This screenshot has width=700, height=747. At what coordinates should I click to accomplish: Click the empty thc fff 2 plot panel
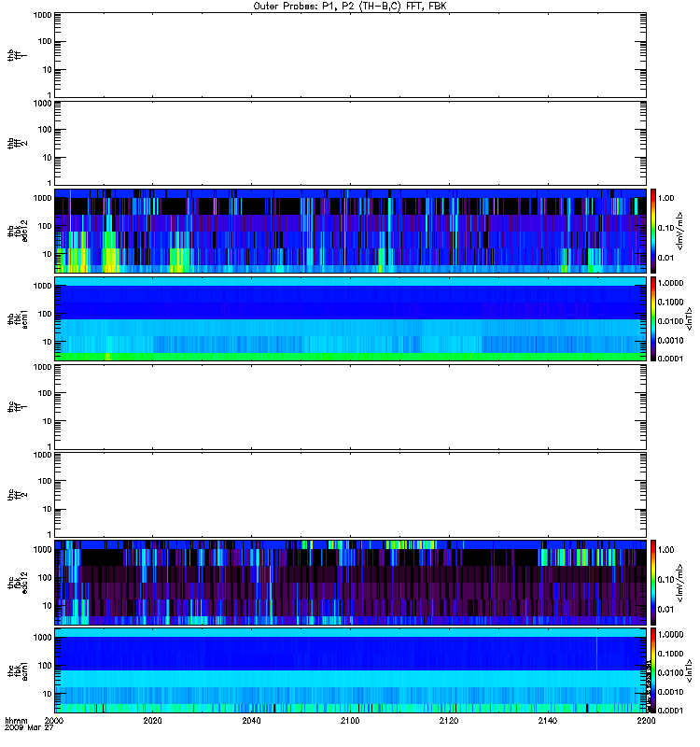[x=351, y=495]
